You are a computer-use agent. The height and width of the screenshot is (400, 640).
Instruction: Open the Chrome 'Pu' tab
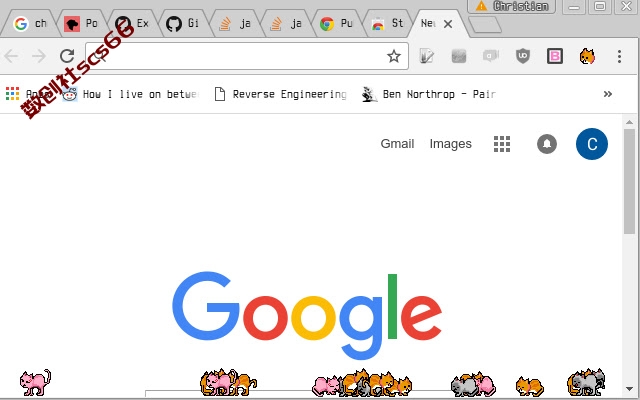(x=336, y=24)
